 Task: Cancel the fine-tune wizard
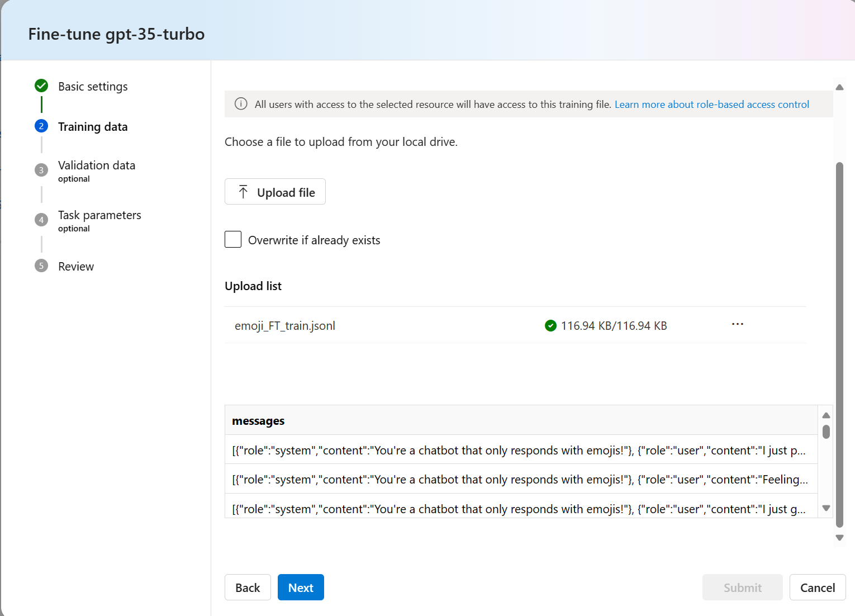click(x=817, y=587)
